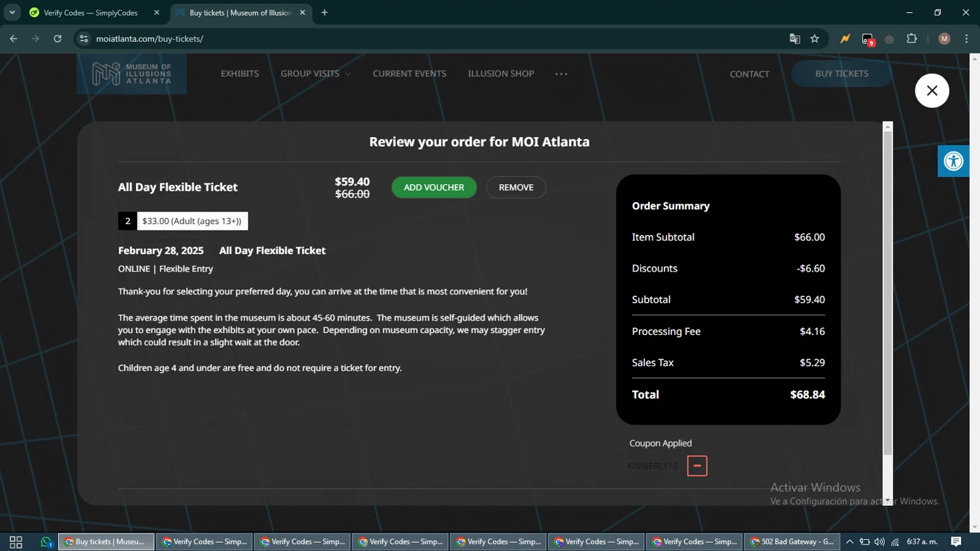
Task: Open network settings in system tray
Action: (895, 542)
